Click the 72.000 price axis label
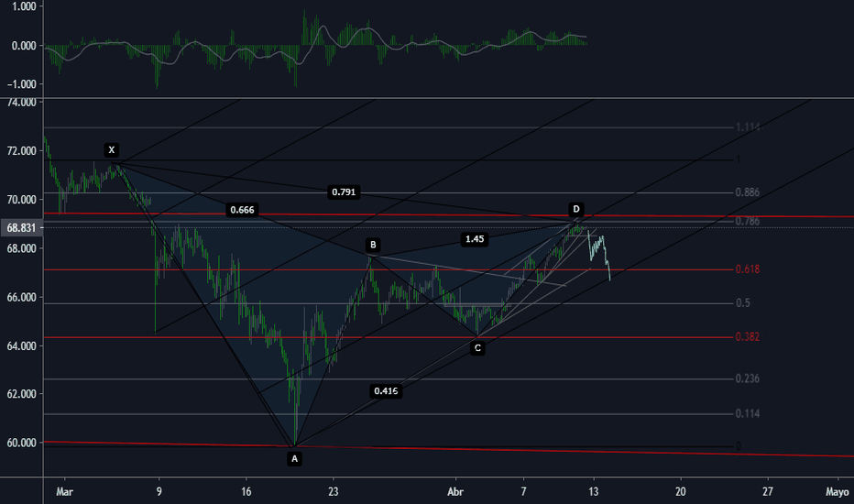854x504 pixels. pyautogui.click(x=22, y=151)
